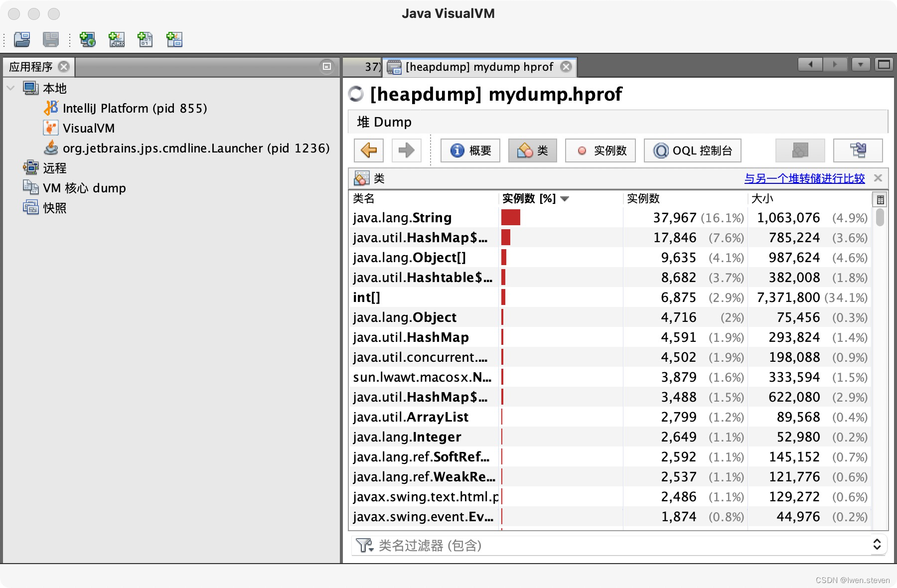897x588 pixels.
Task: Close the 类 sub-panel with X
Action: (x=878, y=178)
